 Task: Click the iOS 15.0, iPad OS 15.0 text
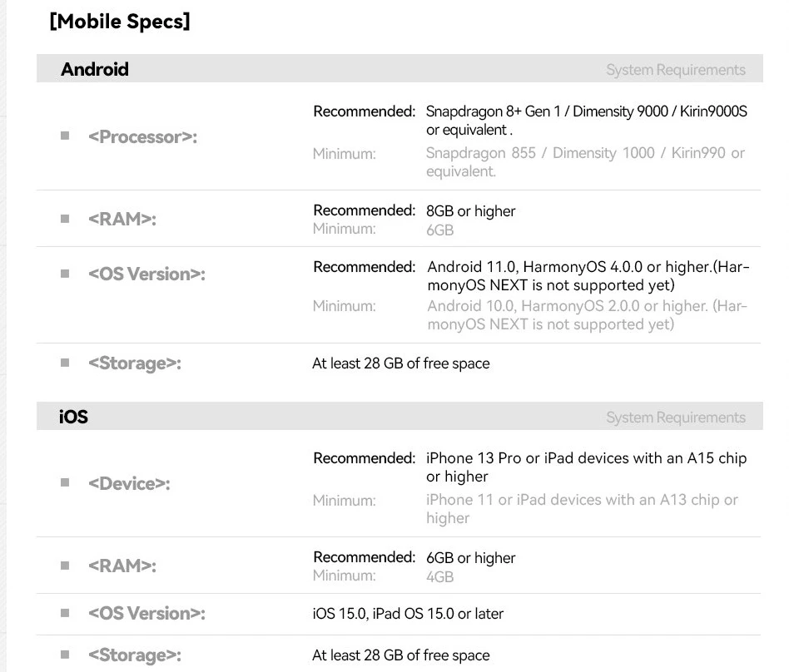click(408, 614)
